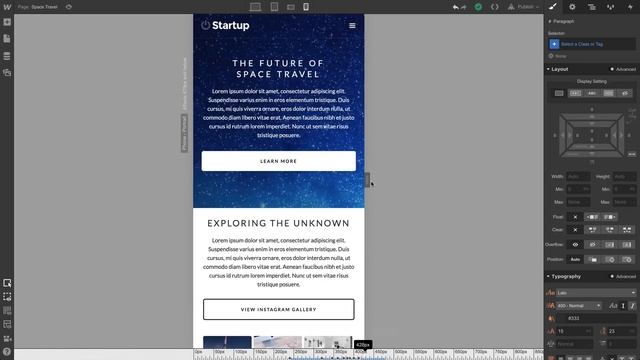Open the CMS Collections panel

point(7,56)
